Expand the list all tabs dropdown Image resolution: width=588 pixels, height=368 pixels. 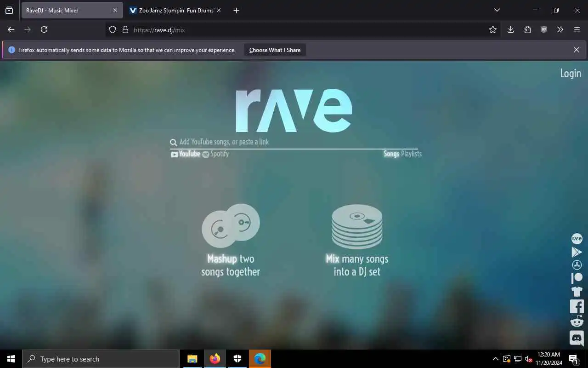[497, 10]
